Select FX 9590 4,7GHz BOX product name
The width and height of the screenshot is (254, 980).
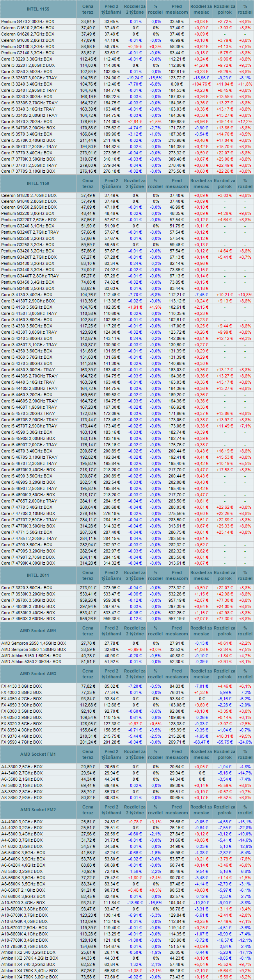pyautogui.click(x=21, y=742)
